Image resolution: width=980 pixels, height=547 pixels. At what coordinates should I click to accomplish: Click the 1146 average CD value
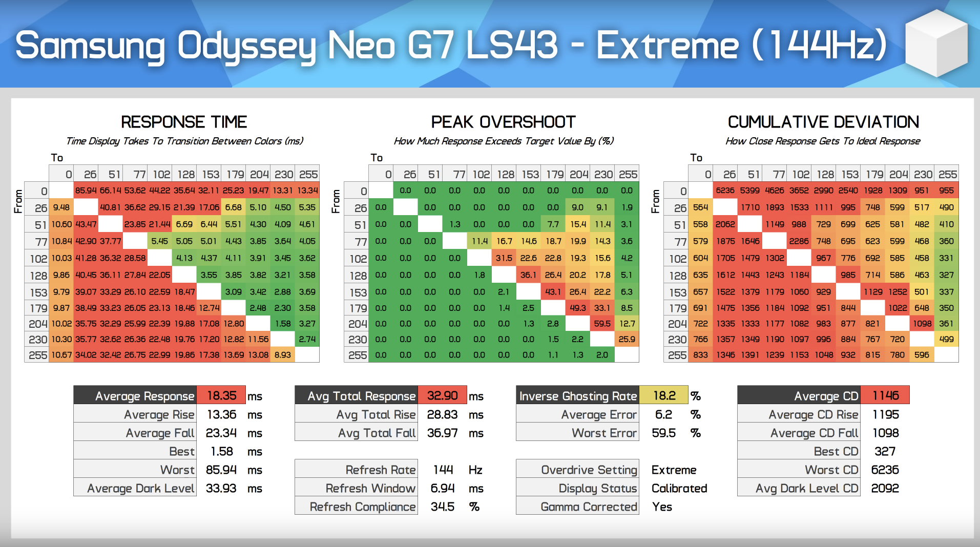[885, 395]
